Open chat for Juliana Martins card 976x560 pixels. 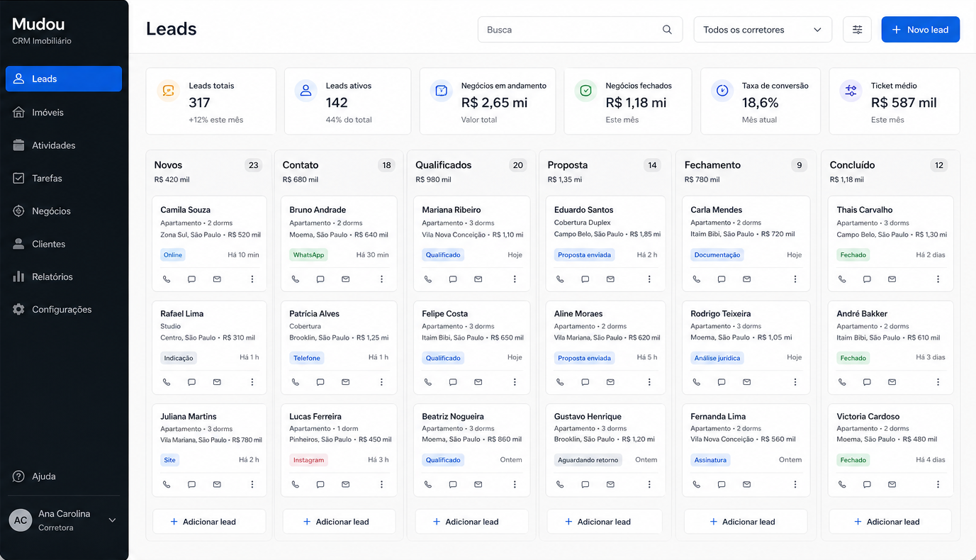(x=191, y=485)
